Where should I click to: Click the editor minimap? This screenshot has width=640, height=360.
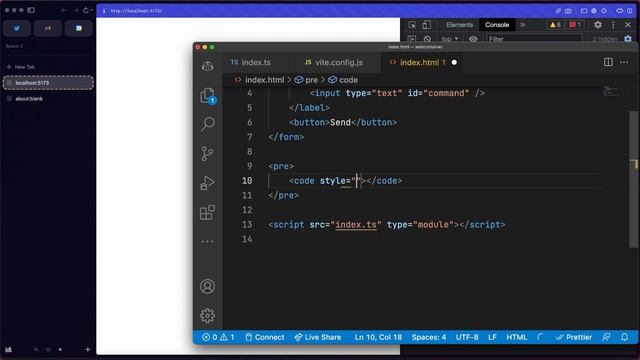(611, 91)
